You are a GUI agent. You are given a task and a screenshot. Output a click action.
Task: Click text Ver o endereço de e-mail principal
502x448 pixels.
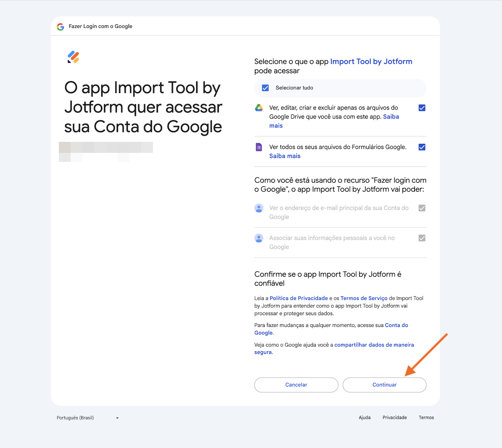click(x=339, y=212)
